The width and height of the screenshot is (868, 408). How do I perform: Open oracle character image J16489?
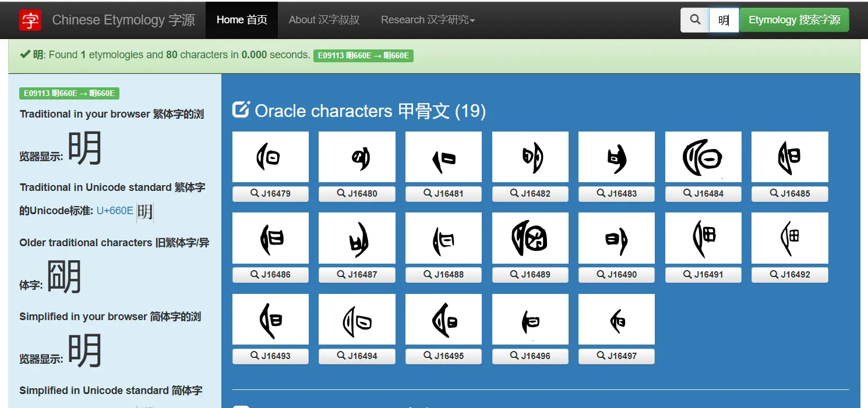click(530, 237)
